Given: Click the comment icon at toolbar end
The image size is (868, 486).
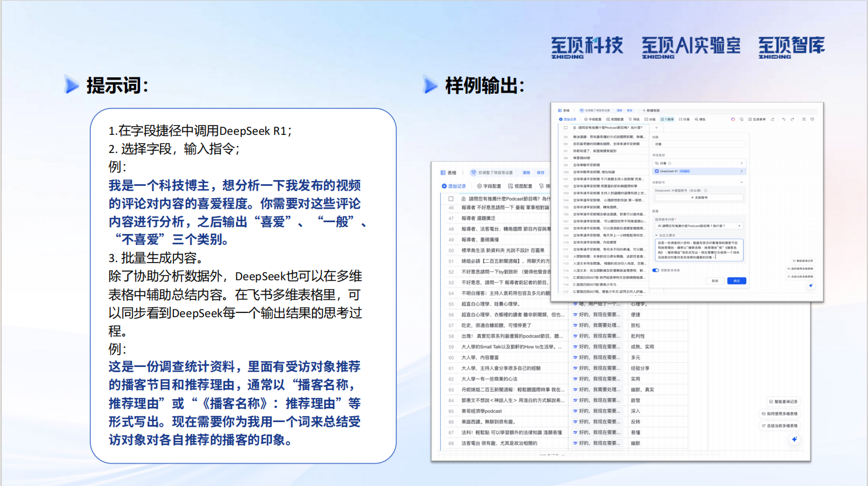Looking at the screenshot, I should coord(812,119).
